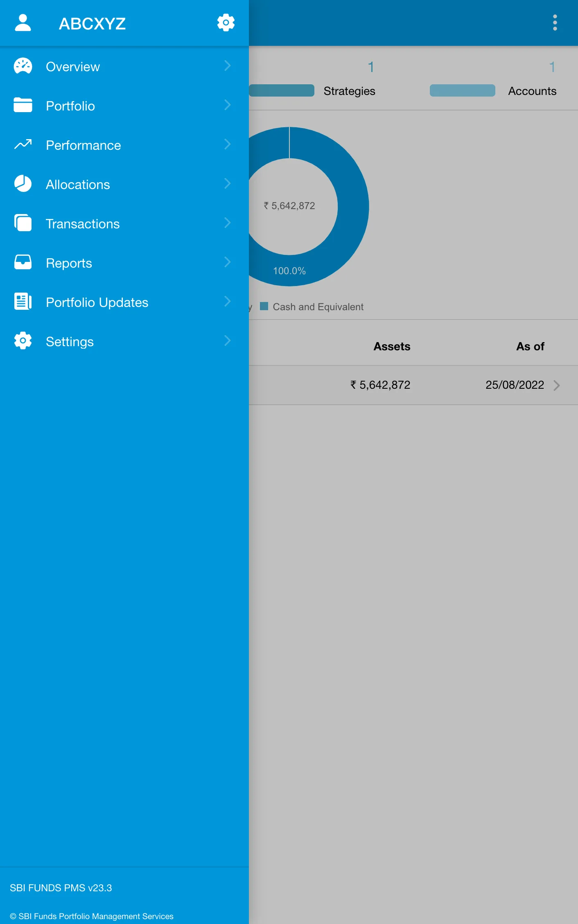Click the Cash and Equivalent legend label

(x=318, y=307)
